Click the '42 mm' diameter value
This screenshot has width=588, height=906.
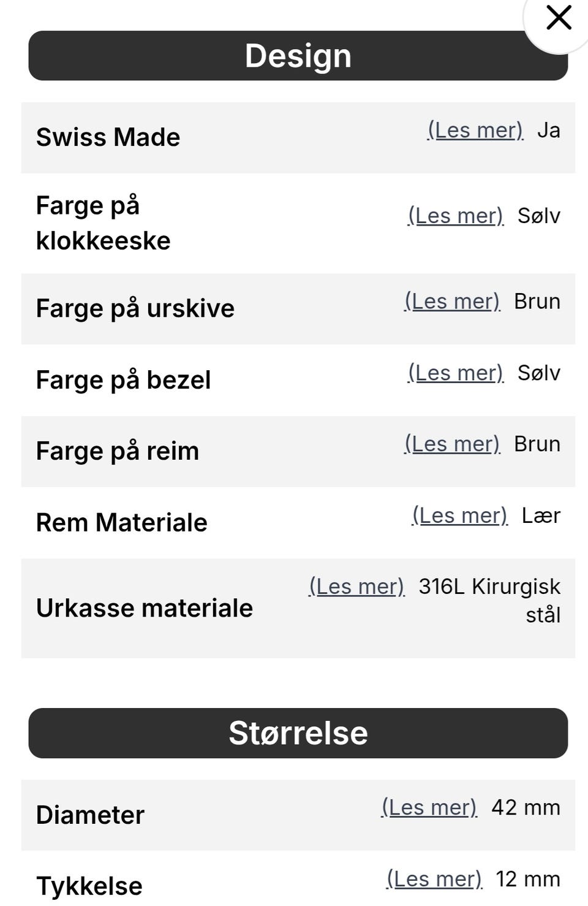pyautogui.click(x=526, y=807)
